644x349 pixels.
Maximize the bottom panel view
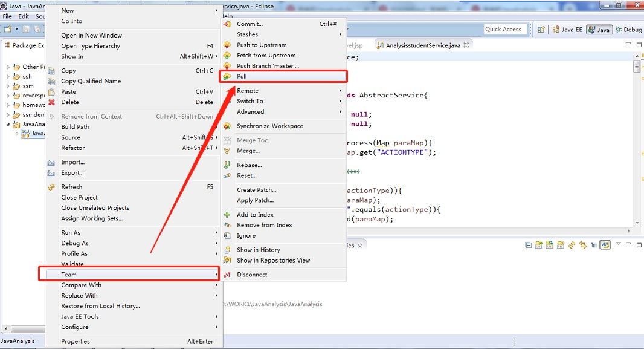[x=639, y=244]
